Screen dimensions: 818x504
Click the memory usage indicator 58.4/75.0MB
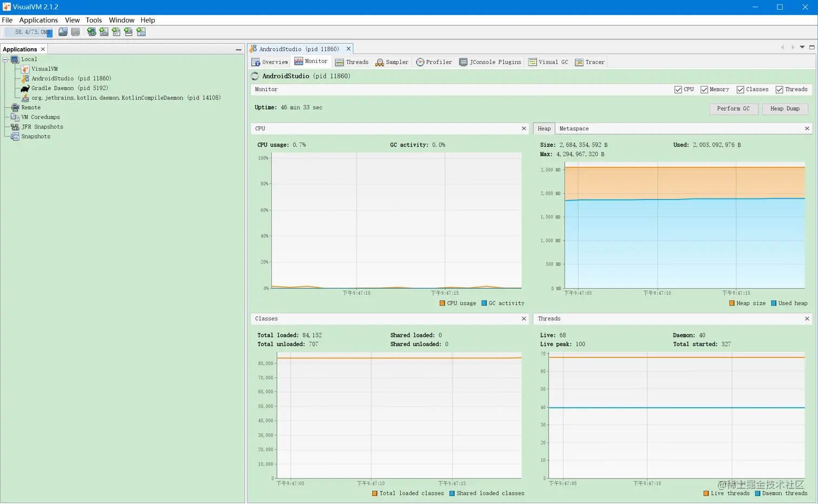[29, 32]
